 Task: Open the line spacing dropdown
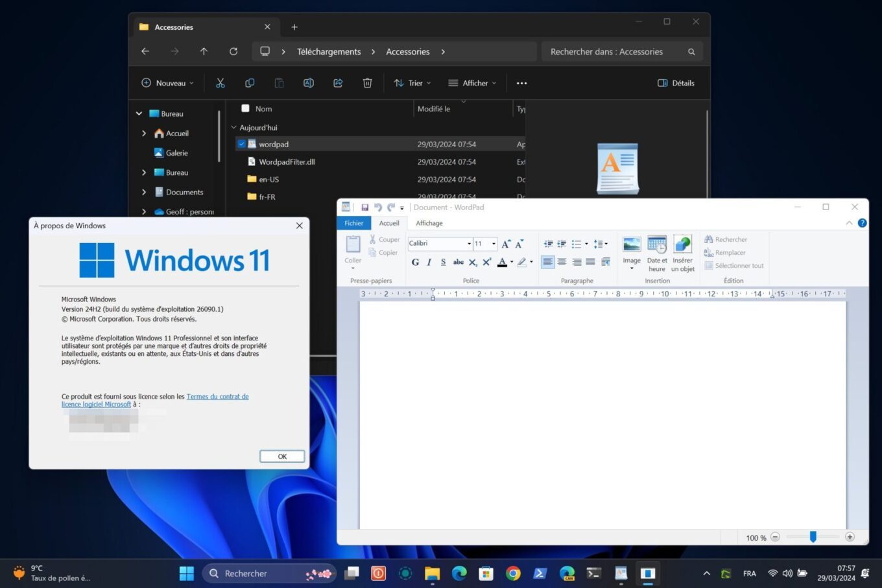pos(601,244)
